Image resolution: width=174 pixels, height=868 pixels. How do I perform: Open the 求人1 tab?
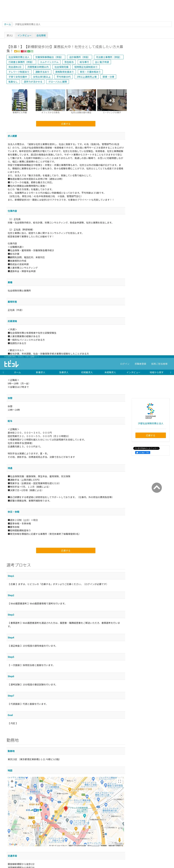point(9,35)
